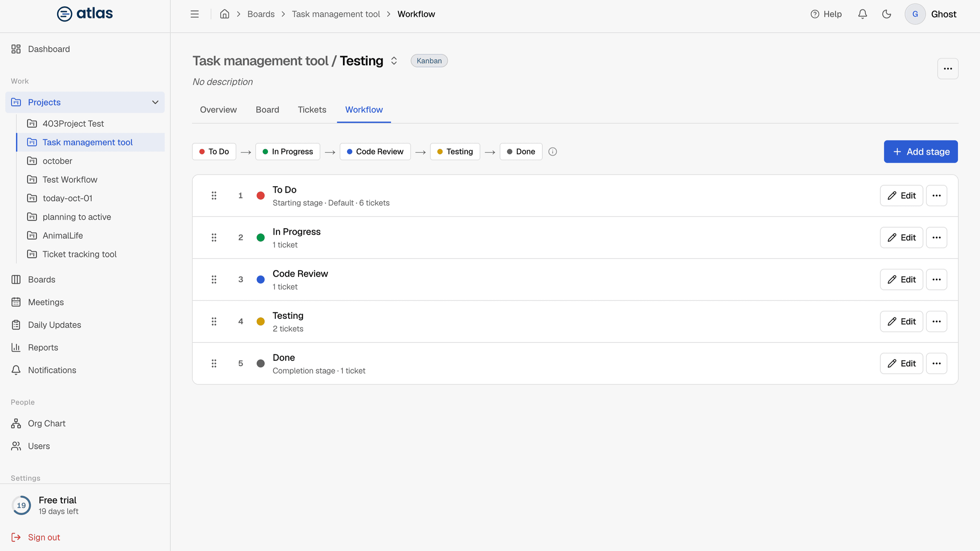Click the green In Progress color dot in list
Screen dimensions: 980x551
click(x=261, y=238)
